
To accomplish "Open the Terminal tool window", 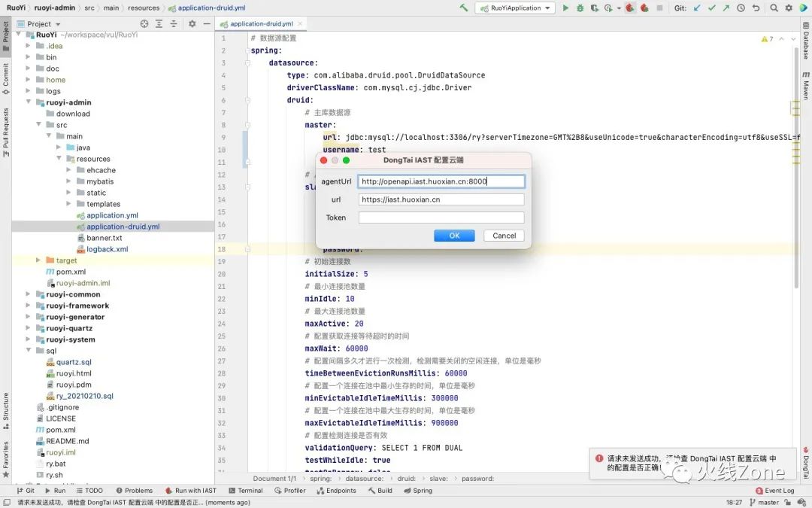I will 245,491.
